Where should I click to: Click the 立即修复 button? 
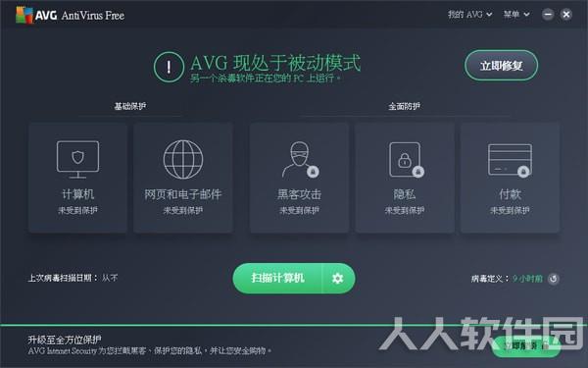point(501,66)
